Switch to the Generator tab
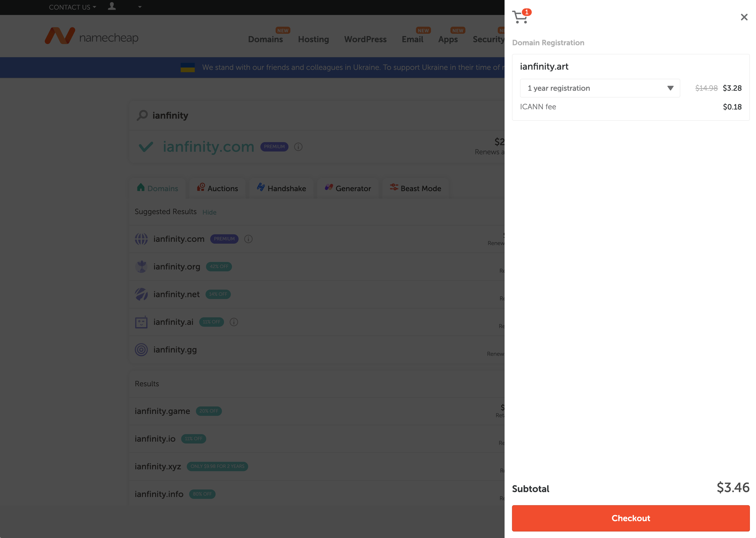 click(x=348, y=188)
